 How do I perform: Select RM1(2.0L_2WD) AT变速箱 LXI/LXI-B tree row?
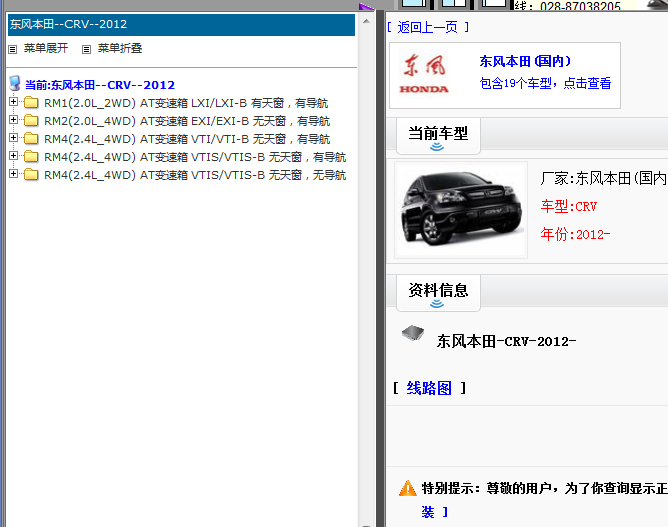[x=186, y=103]
